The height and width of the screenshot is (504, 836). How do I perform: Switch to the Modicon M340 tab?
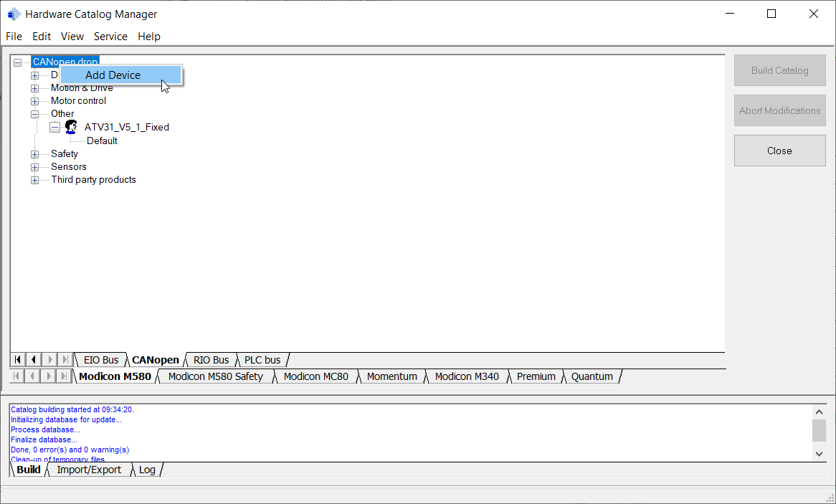coord(467,376)
